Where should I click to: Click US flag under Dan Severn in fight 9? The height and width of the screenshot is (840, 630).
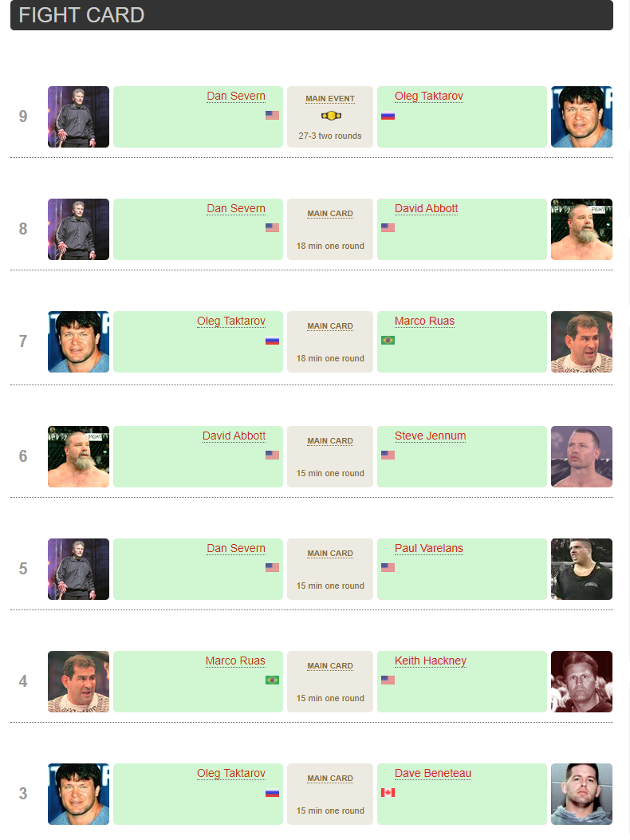272,116
